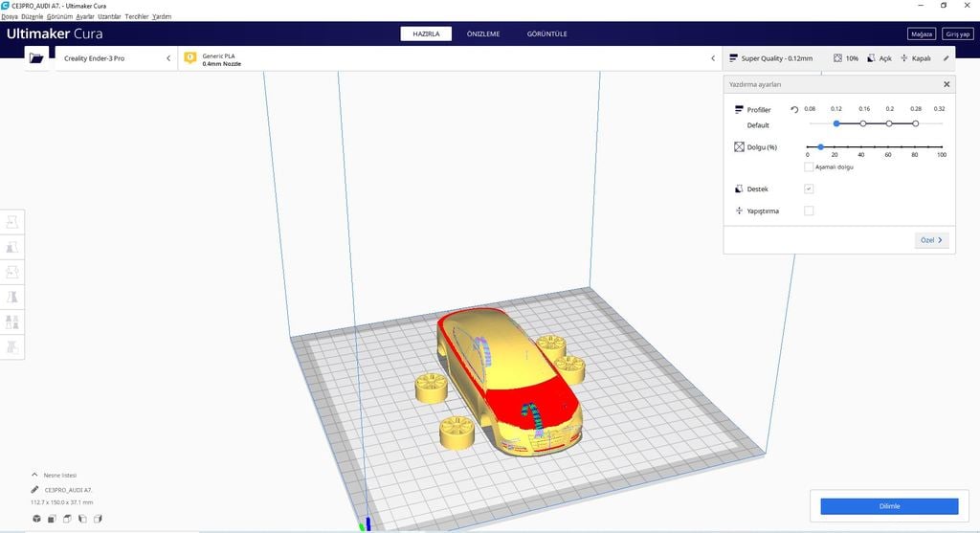
Task: Open the Yardım menu
Action: [x=162, y=16]
